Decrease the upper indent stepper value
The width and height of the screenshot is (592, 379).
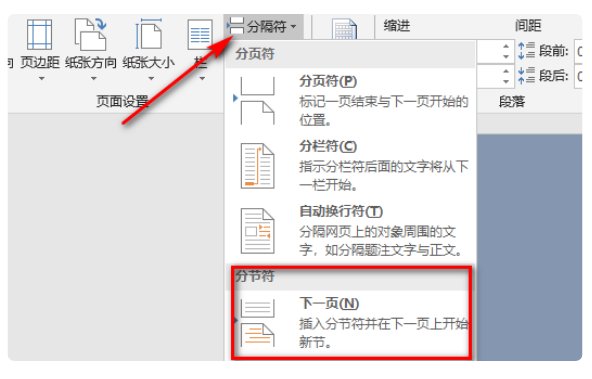(506, 56)
